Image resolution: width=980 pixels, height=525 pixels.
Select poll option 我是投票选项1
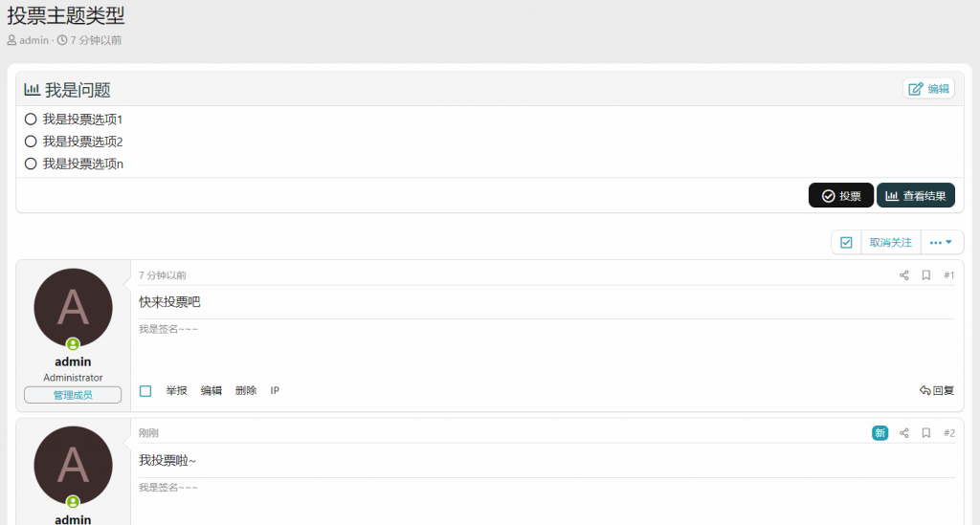(31, 120)
